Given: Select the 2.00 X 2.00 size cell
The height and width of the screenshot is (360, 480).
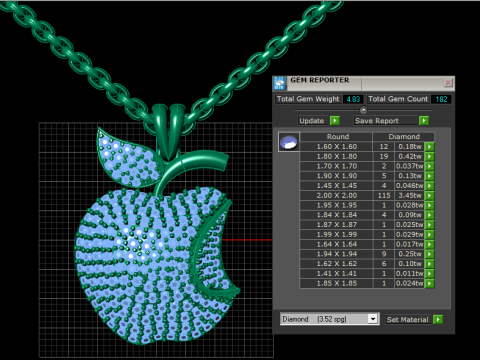Looking at the screenshot, I should (x=337, y=195).
